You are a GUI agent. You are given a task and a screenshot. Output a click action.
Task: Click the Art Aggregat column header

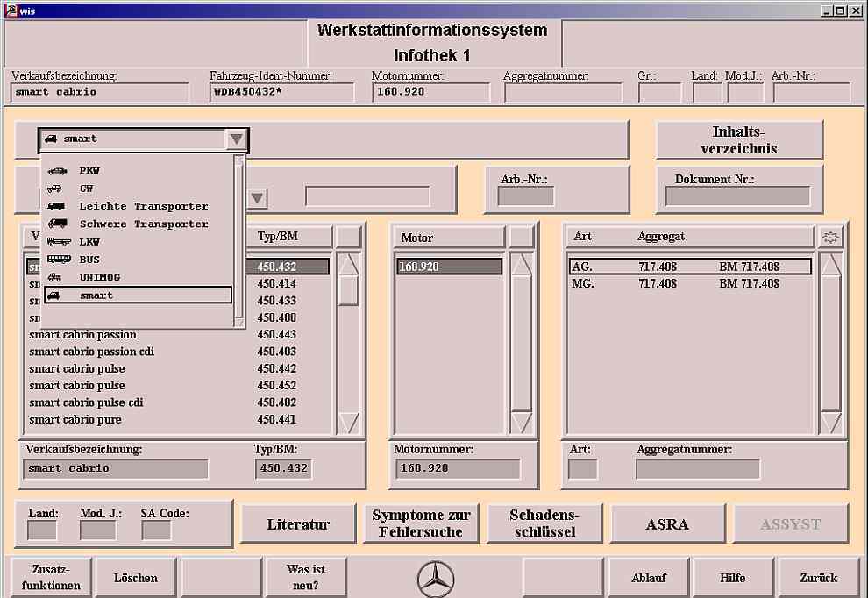click(x=690, y=237)
